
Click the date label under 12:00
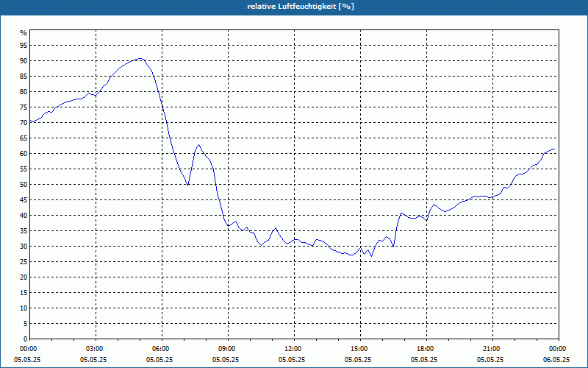[292, 360]
